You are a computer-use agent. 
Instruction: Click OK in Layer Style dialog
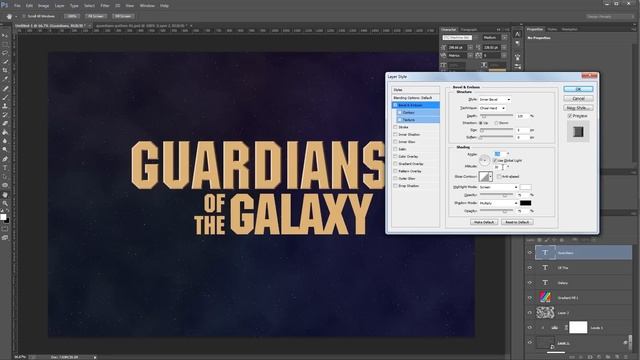pos(578,89)
